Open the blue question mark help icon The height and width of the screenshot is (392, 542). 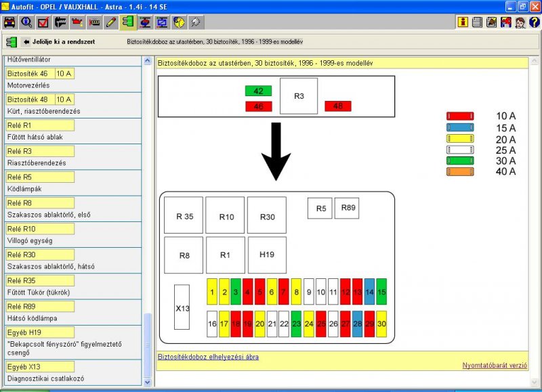pos(534,22)
